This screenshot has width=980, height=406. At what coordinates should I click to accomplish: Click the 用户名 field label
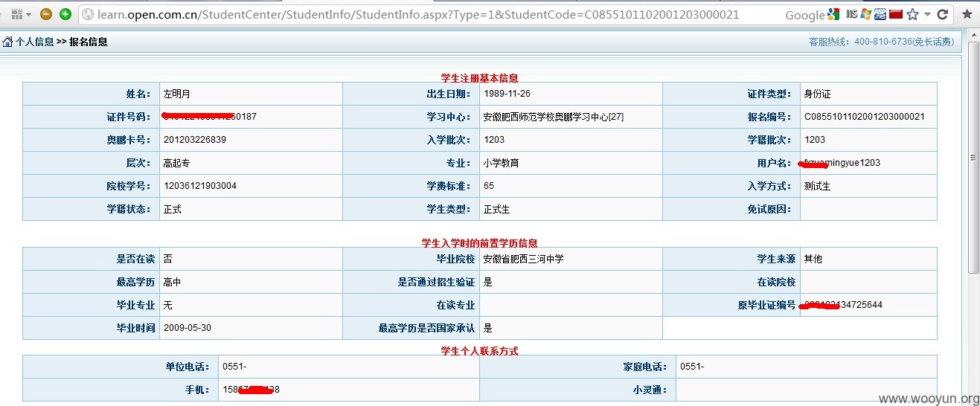pyautogui.click(x=777, y=163)
